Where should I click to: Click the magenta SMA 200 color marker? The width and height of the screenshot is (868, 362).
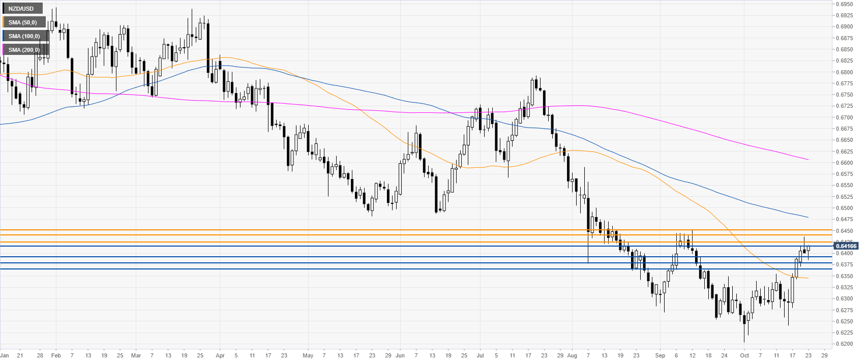pos(4,50)
